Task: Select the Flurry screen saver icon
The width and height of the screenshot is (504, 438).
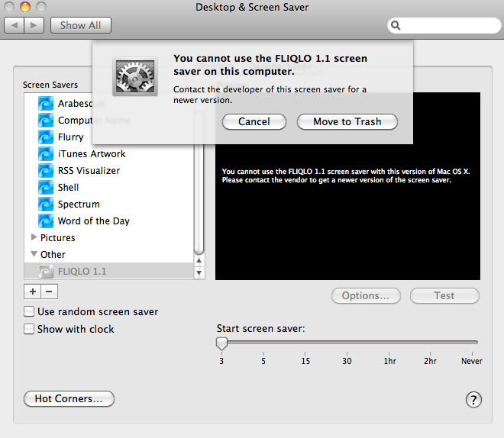Action: 46,137
